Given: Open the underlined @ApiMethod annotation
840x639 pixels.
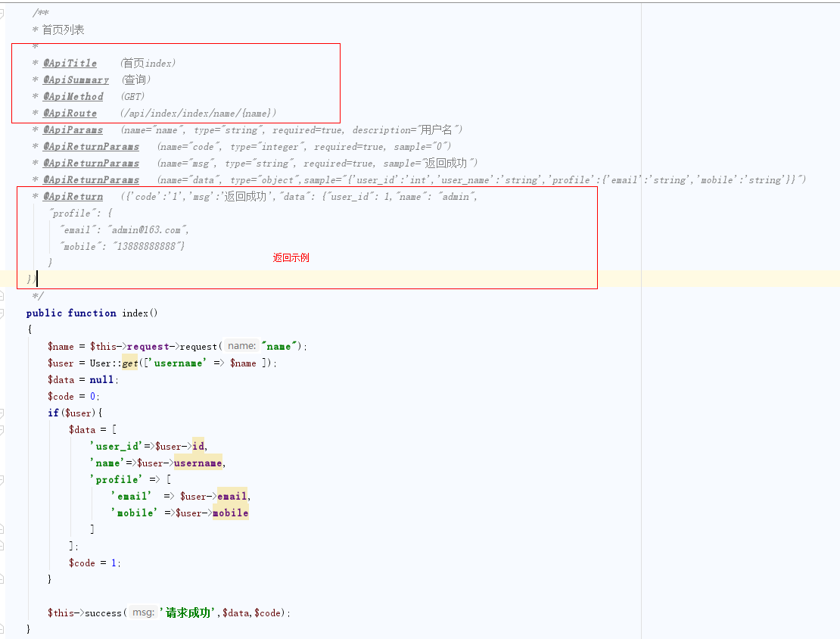Looking at the screenshot, I should [73, 96].
